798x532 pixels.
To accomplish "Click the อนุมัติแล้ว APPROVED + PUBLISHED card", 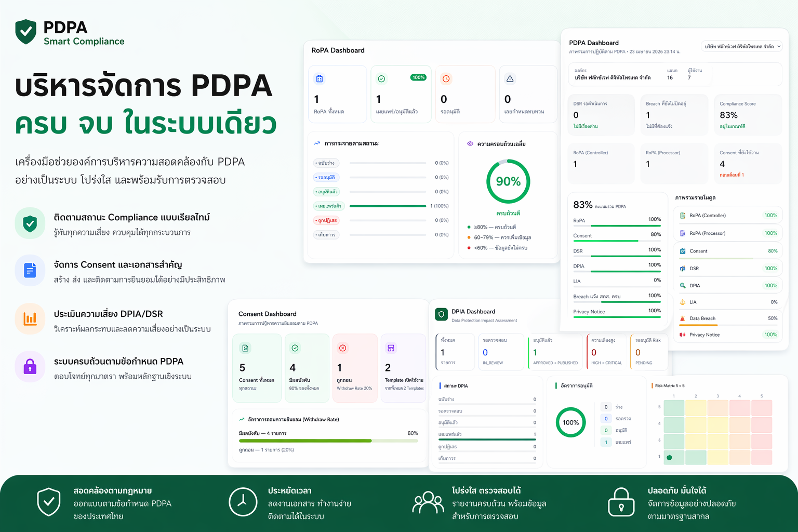I will click(555, 352).
